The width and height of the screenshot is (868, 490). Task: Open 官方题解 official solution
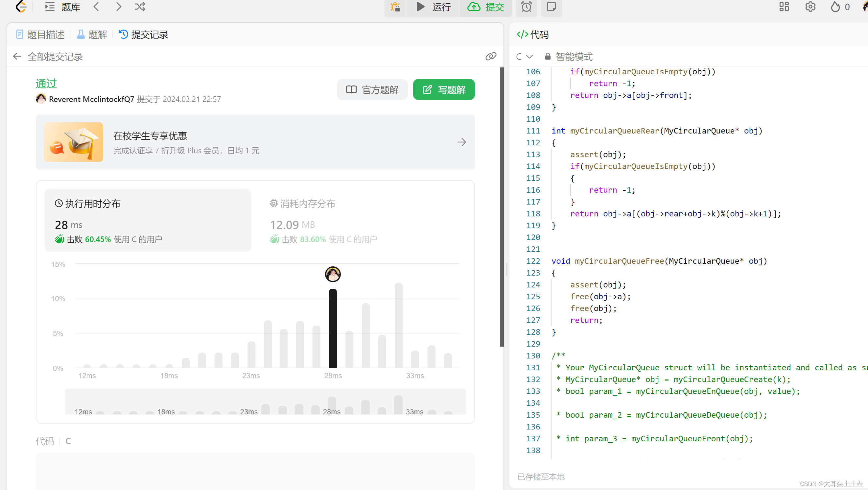(372, 90)
